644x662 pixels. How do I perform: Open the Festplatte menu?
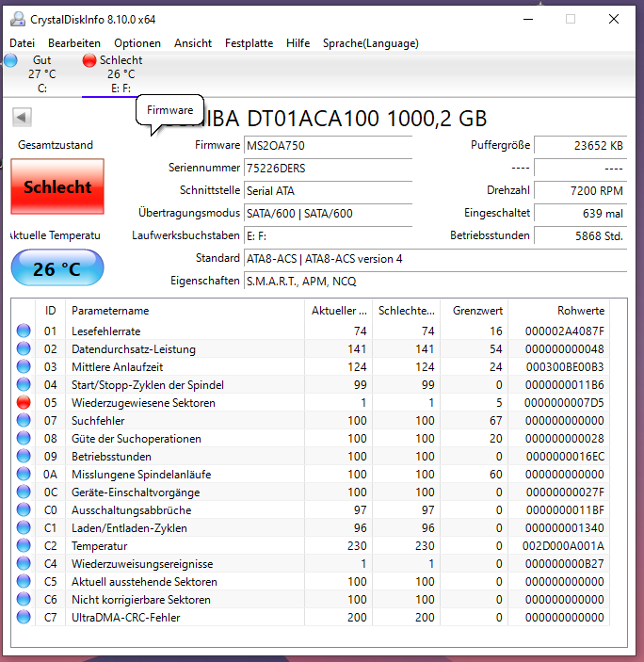pos(249,43)
